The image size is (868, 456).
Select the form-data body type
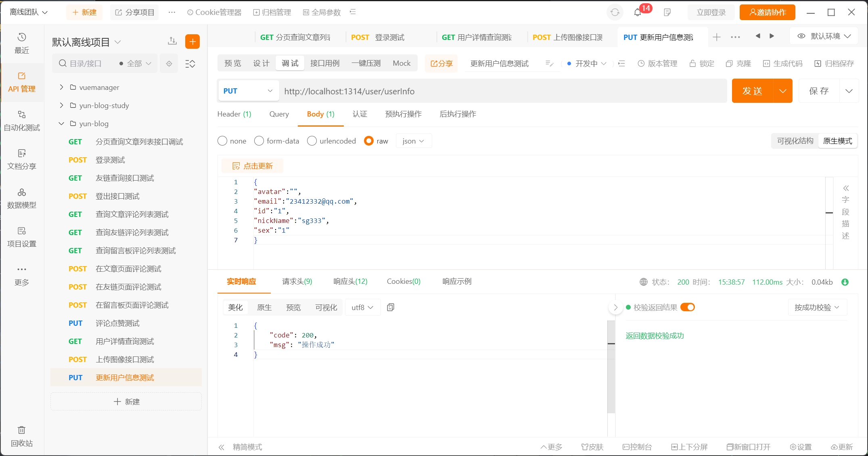[259, 141]
